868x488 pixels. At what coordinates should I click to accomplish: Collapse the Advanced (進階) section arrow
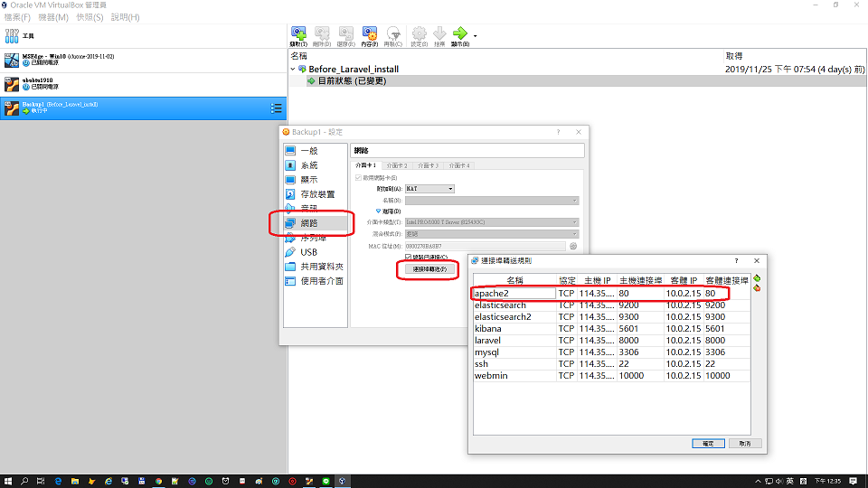click(378, 211)
